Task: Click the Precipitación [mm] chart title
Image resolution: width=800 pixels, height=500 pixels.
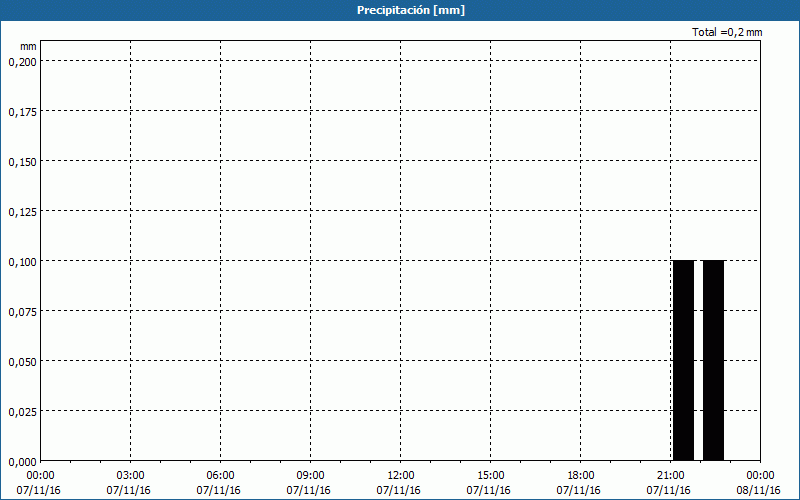Action: pos(411,10)
